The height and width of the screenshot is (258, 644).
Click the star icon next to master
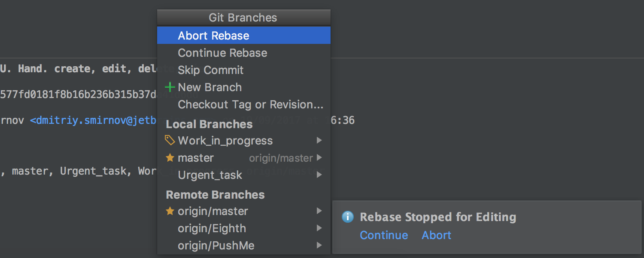click(170, 158)
